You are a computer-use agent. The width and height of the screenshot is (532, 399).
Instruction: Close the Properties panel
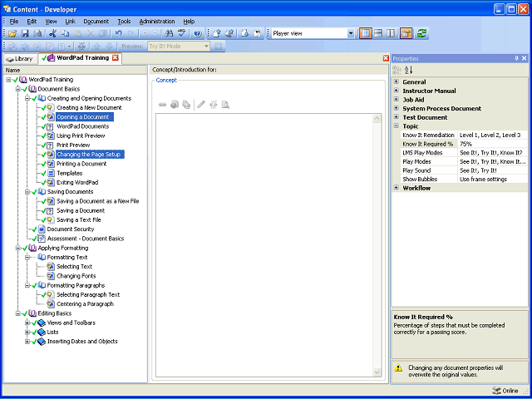pos(525,58)
